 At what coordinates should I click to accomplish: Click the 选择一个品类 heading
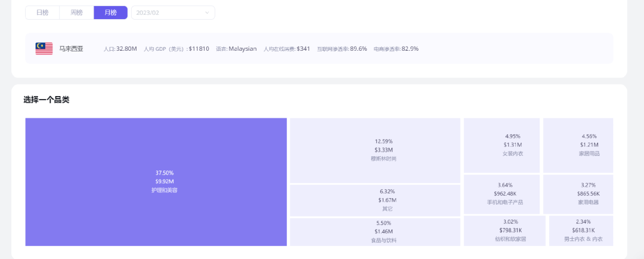(47, 100)
